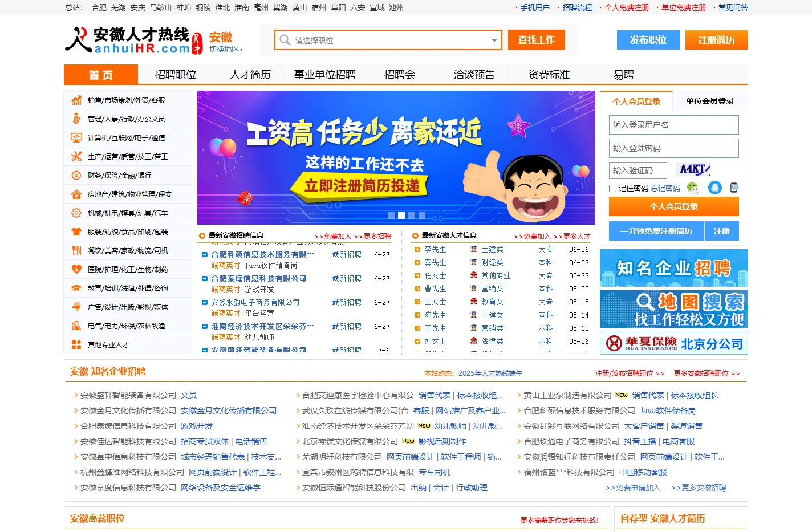Click the 查找工作 search button
Screen dimensions: 812x532
536,40
